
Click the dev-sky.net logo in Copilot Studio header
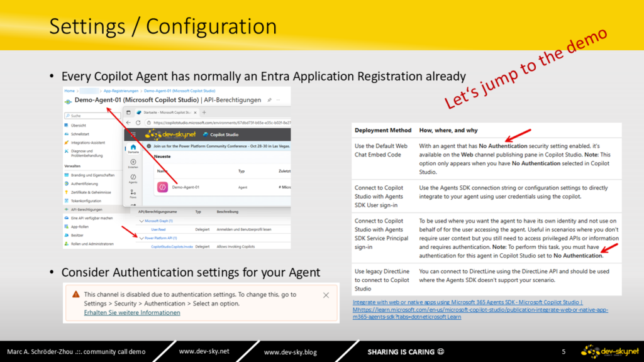(x=170, y=134)
